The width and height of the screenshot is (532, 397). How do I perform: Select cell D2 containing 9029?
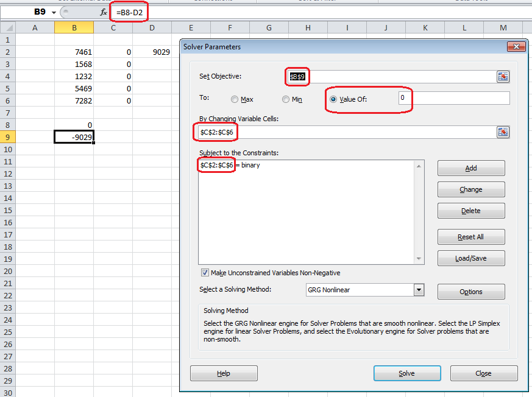click(x=152, y=52)
